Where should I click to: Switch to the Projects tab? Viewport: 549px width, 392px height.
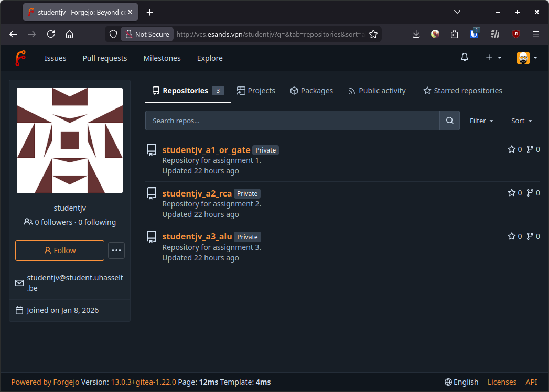pos(256,91)
